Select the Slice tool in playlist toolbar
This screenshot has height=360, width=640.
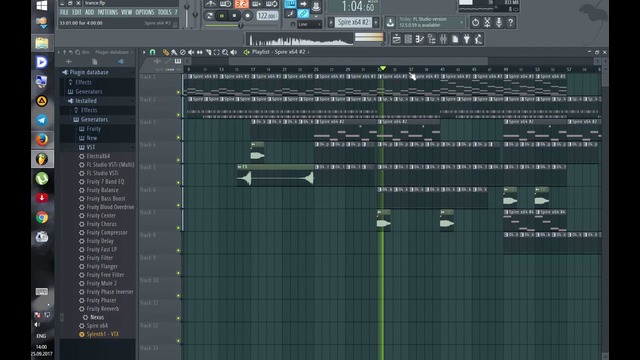pyautogui.click(x=208, y=52)
